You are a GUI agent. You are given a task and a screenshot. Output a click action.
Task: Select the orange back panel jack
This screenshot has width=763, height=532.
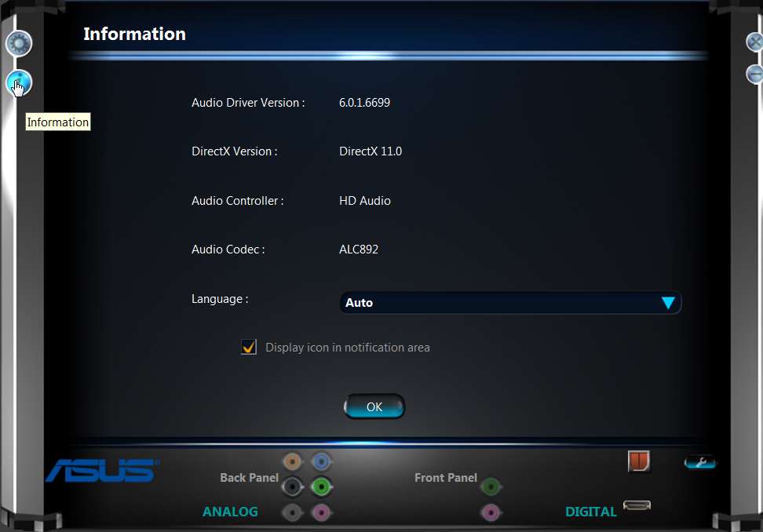(x=293, y=461)
